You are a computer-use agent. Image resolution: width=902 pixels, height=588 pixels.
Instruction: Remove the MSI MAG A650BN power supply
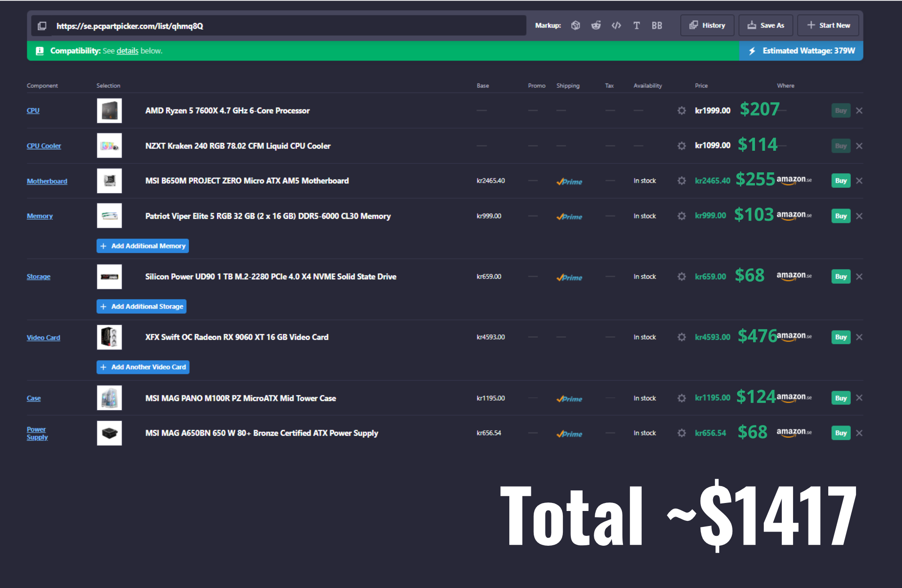[x=859, y=433]
